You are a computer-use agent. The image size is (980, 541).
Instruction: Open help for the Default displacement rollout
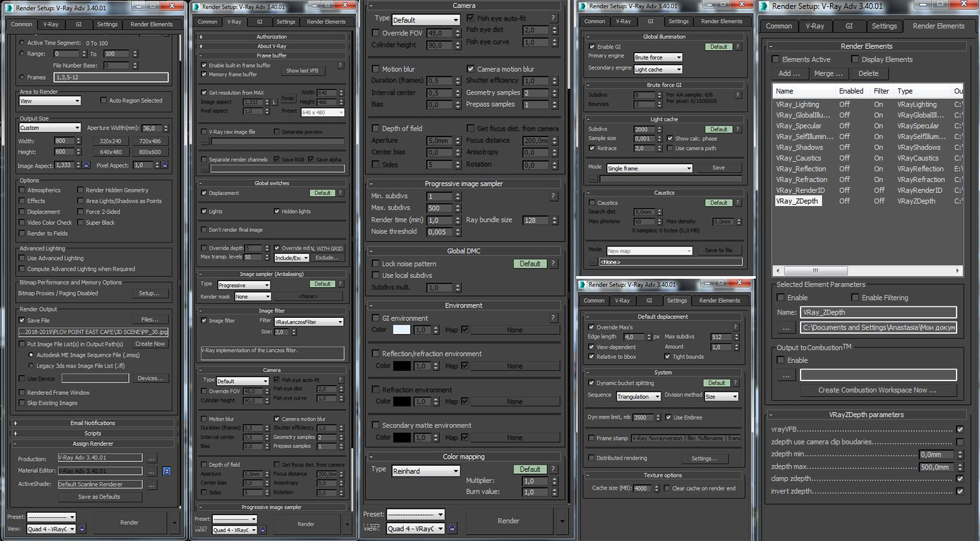735,327
